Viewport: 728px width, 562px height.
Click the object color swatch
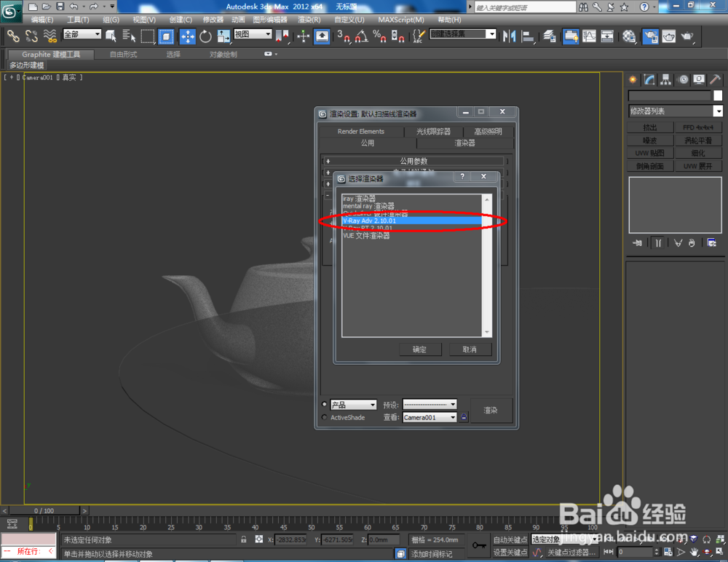(718, 95)
